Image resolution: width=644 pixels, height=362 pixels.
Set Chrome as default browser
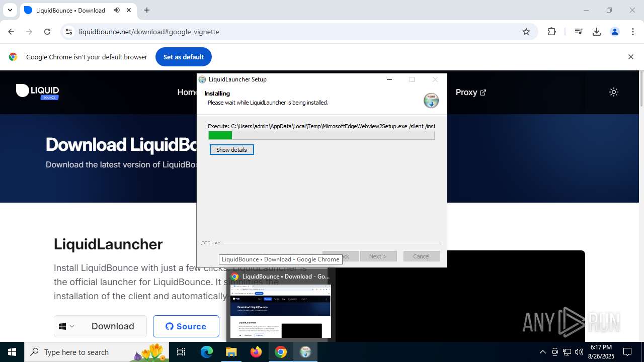point(184,57)
